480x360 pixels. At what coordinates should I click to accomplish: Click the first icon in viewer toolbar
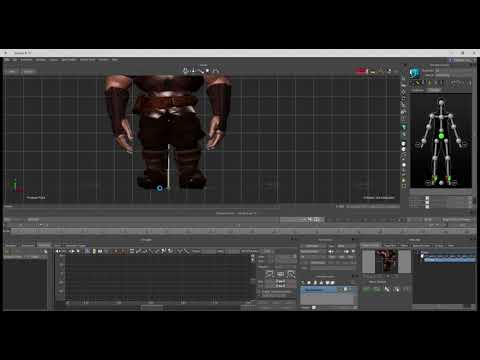[x=185, y=71]
